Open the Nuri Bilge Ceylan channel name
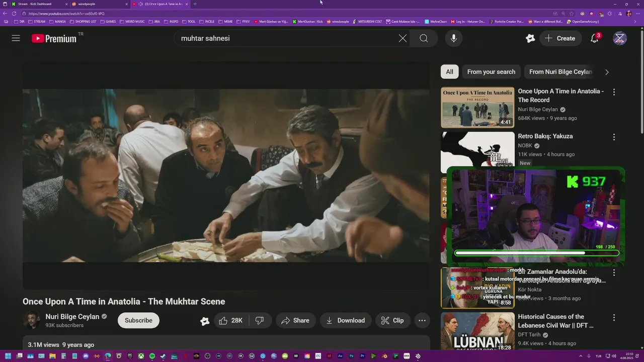 pos(72,317)
